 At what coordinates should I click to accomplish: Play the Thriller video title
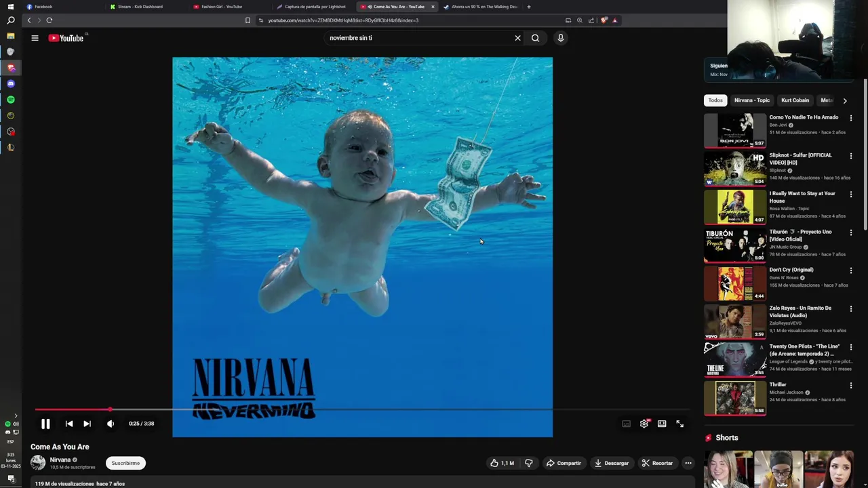coord(778,384)
